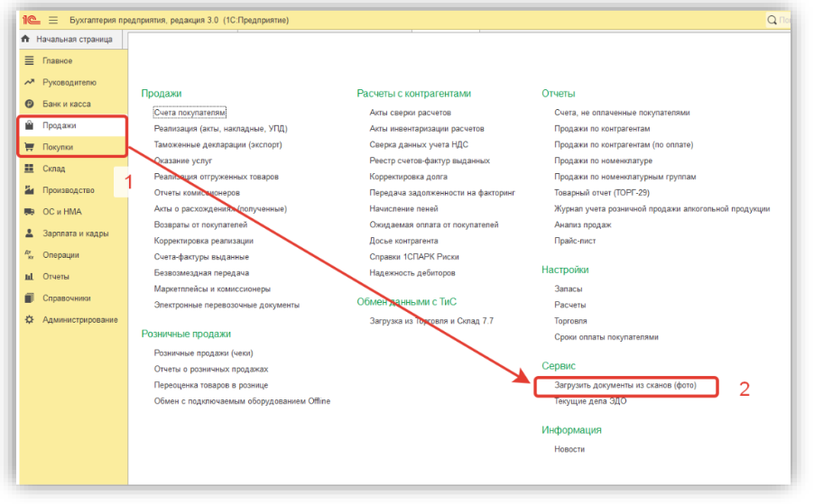This screenshot has width=814, height=504.
Task: Select the Продажи section in sidebar
Action: (60, 125)
